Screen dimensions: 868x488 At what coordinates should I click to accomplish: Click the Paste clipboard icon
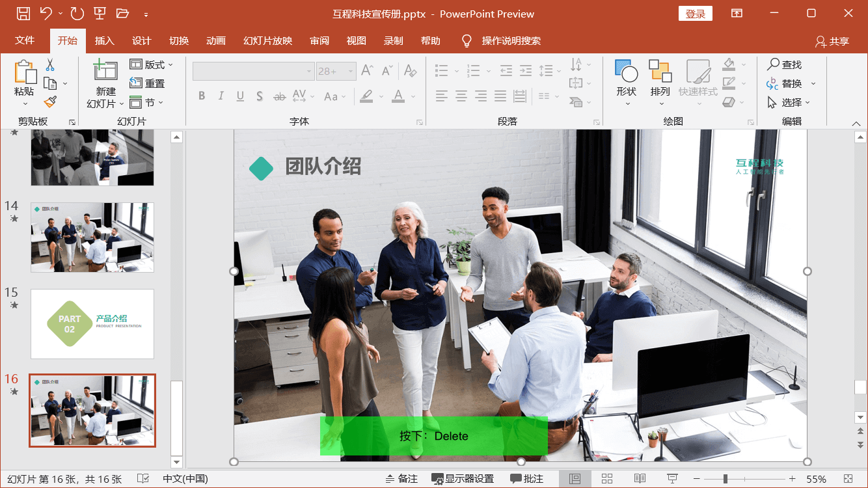coord(25,73)
